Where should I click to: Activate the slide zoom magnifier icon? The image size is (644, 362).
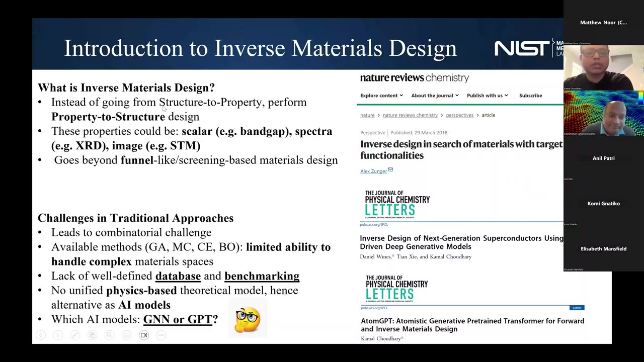[x=109, y=335]
